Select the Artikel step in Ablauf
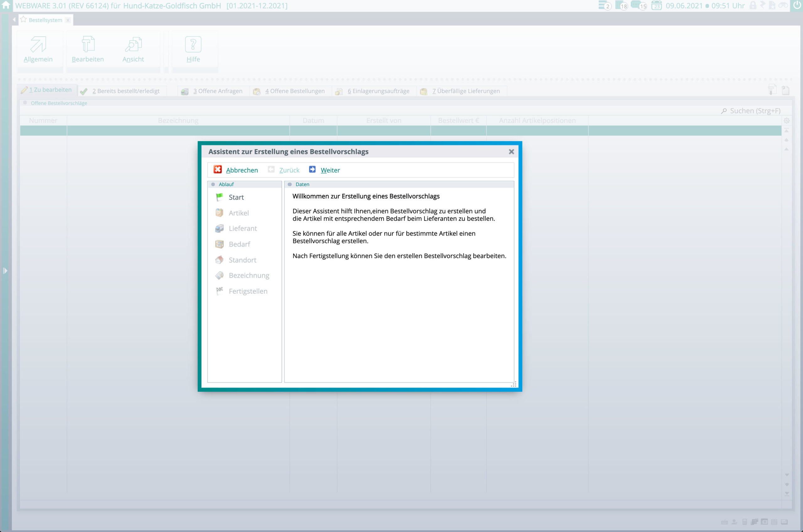The width and height of the screenshot is (803, 532). click(x=238, y=213)
